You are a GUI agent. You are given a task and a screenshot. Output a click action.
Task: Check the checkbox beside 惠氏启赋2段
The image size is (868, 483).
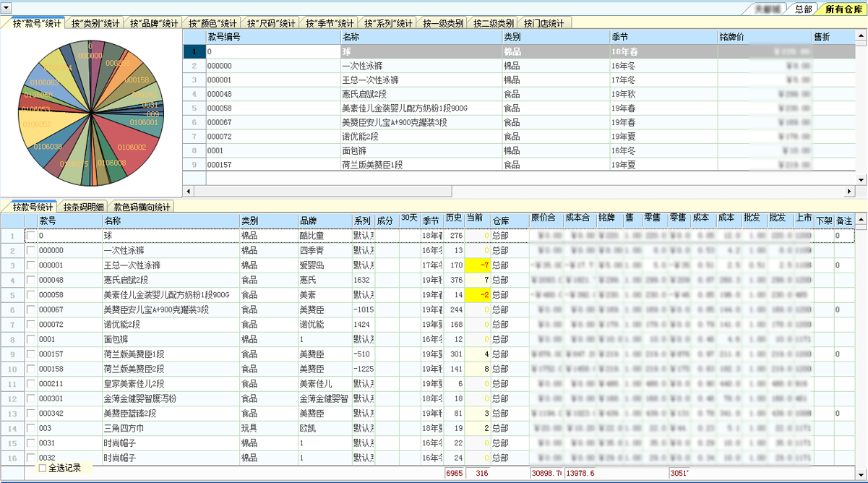[x=30, y=280]
